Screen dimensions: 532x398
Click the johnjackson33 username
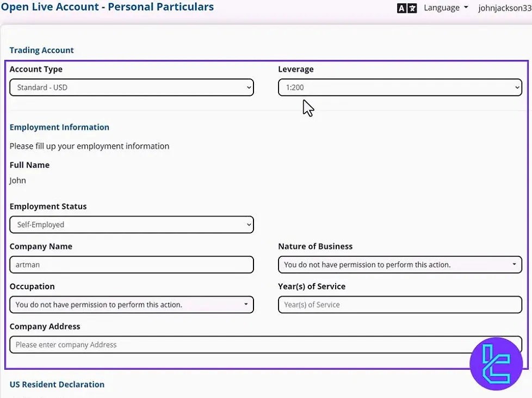point(504,8)
